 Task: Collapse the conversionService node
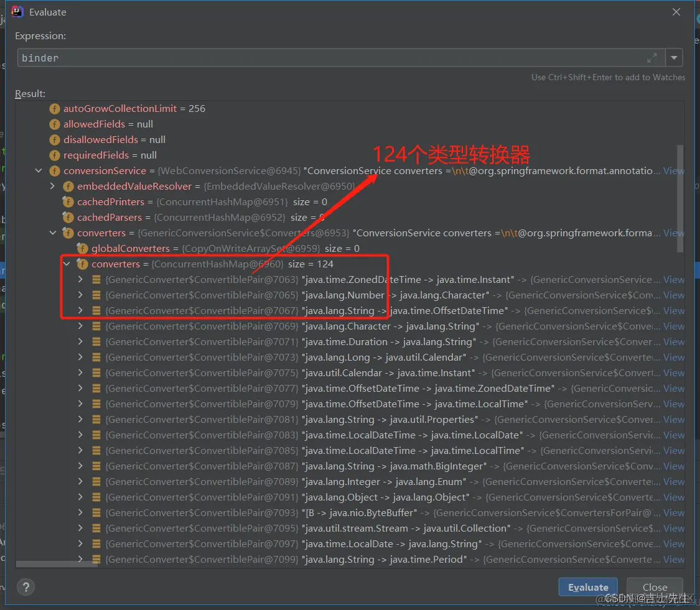pos(39,170)
